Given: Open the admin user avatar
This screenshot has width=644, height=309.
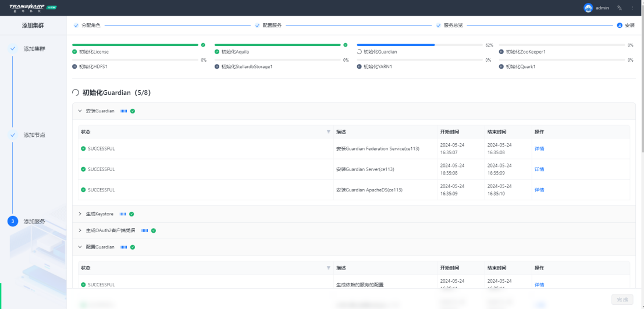Looking at the screenshot, I should point(588,8).
